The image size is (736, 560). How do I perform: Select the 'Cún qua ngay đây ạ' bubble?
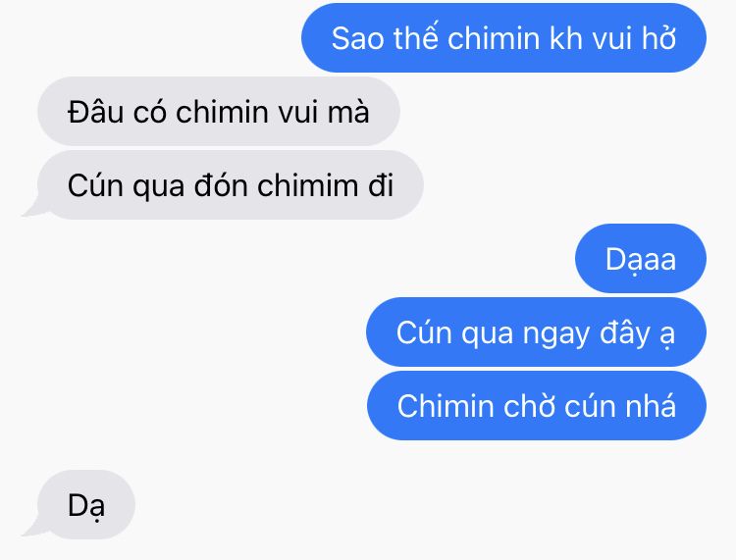click(x=536, y=332)
